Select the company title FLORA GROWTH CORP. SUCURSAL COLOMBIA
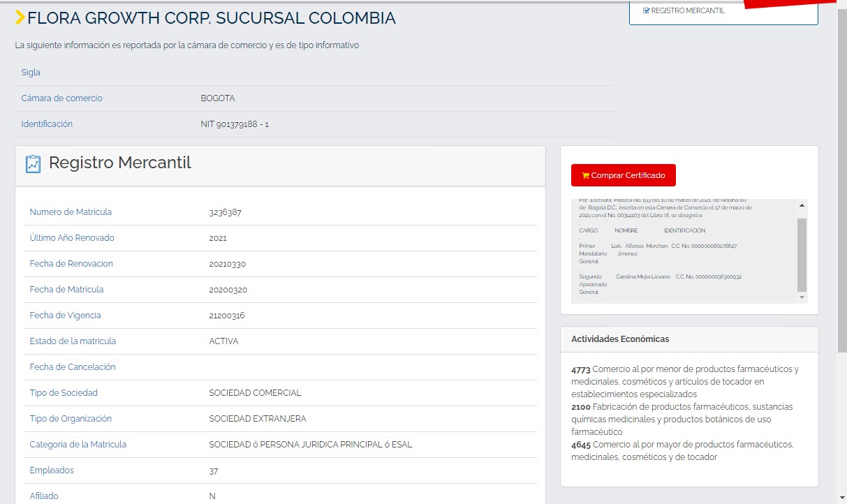The width and height of the screenshot is (847, 504). point(212,18)
